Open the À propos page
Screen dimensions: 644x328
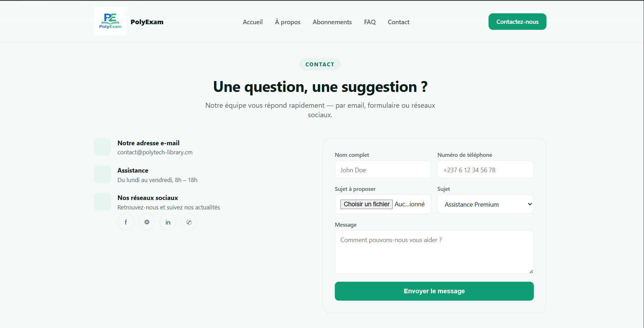[287, 22]
